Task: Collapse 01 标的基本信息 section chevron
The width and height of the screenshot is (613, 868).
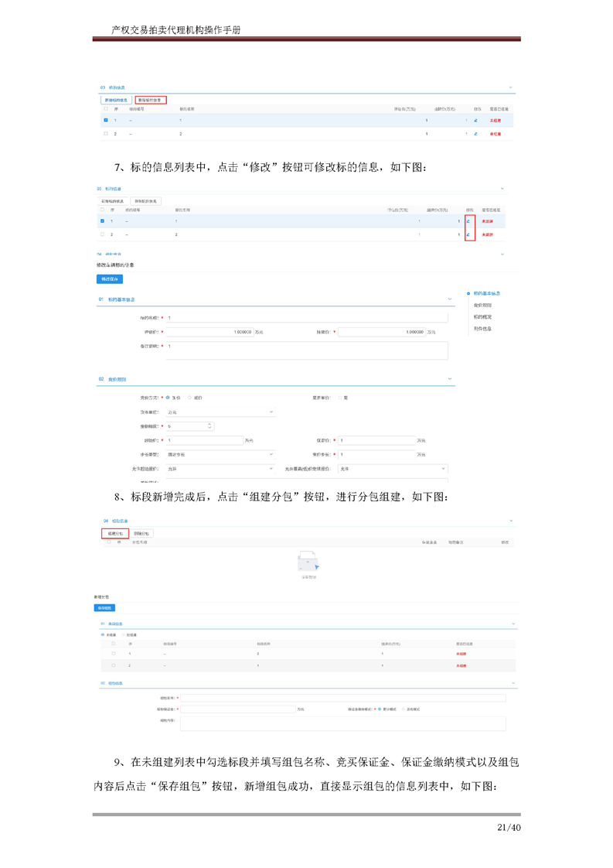Action: pyautogui.click(x=450, y=299)
